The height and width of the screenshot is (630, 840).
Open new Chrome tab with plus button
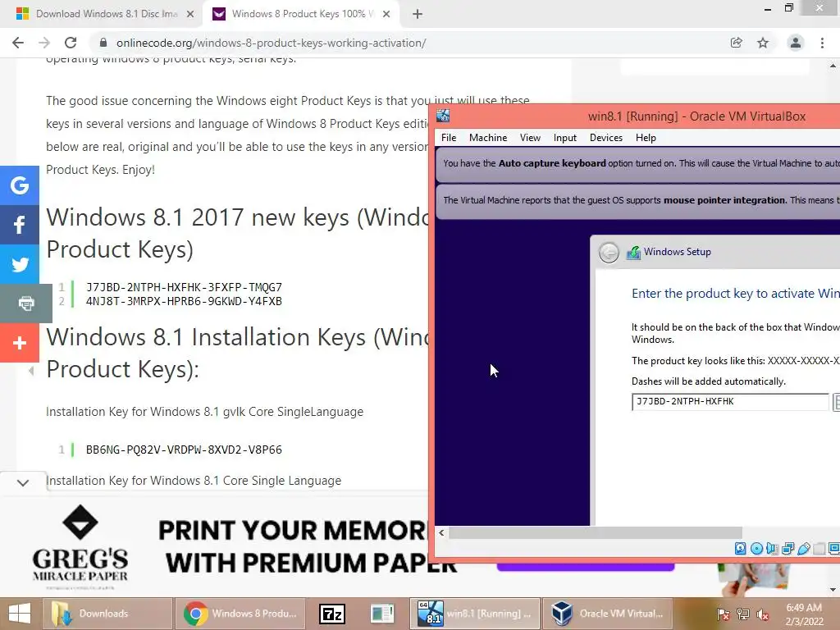(x=418, y=15)
